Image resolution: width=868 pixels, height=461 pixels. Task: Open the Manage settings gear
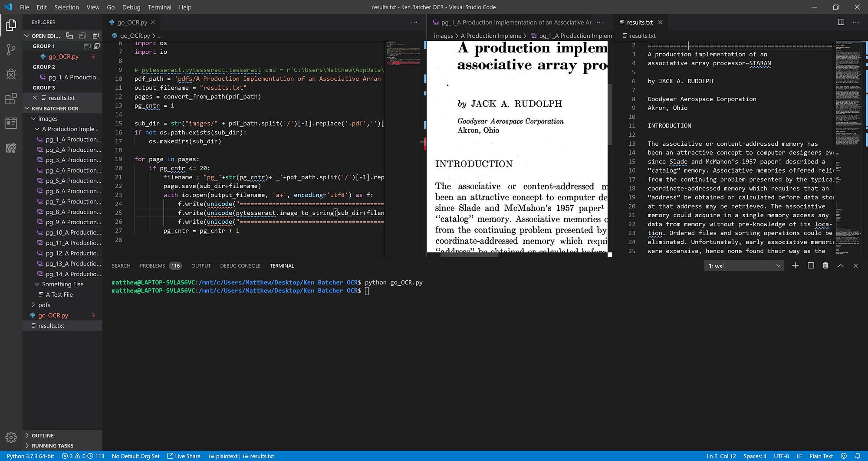coord(11,437)
